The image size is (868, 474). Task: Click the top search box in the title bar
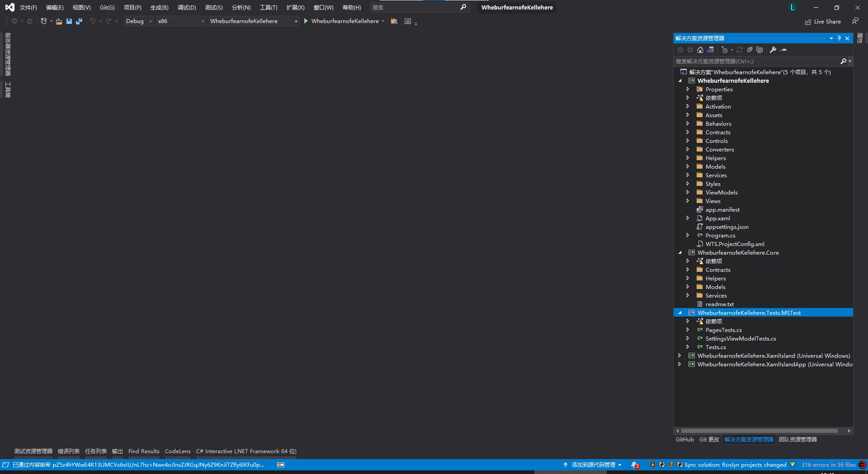pos(419,7)
